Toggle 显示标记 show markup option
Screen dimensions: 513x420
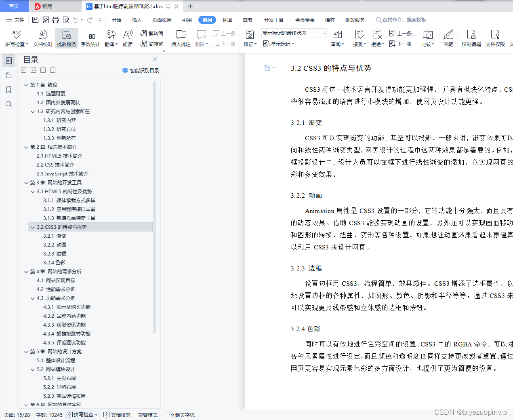coord(279,43)
